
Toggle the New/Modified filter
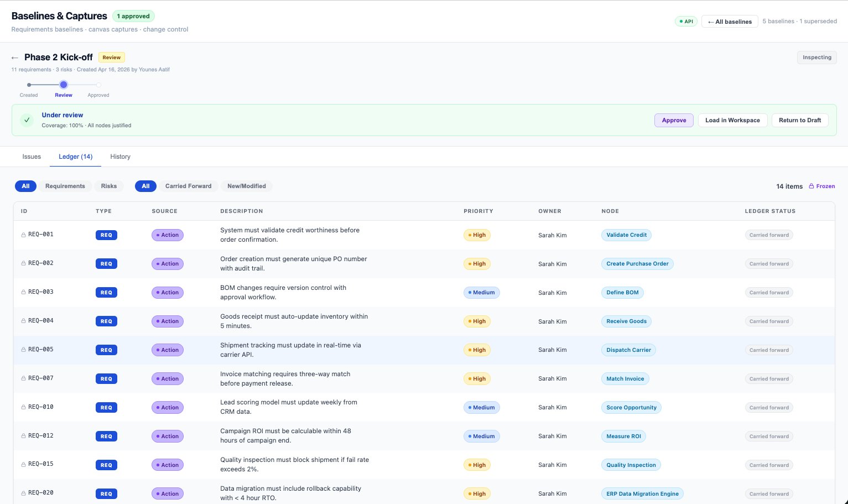pyautogui.click(x=246, y=186)
